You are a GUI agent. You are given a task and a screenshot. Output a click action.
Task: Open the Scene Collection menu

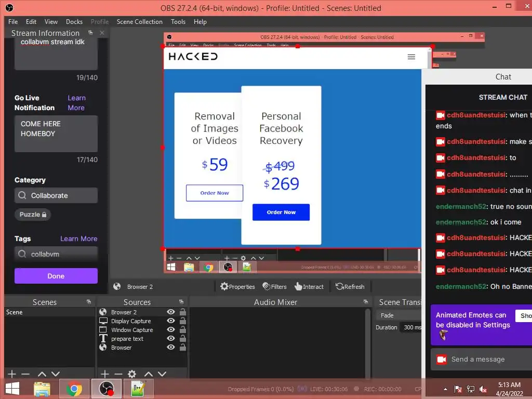coord(139,22)
